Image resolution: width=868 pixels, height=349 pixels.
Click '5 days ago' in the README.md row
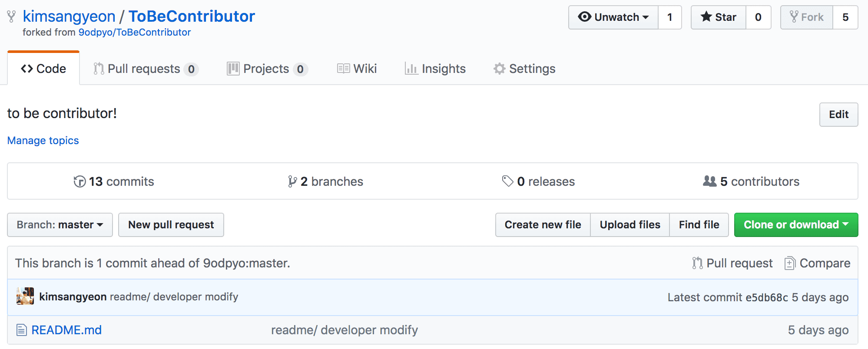[x=818, y=330]
